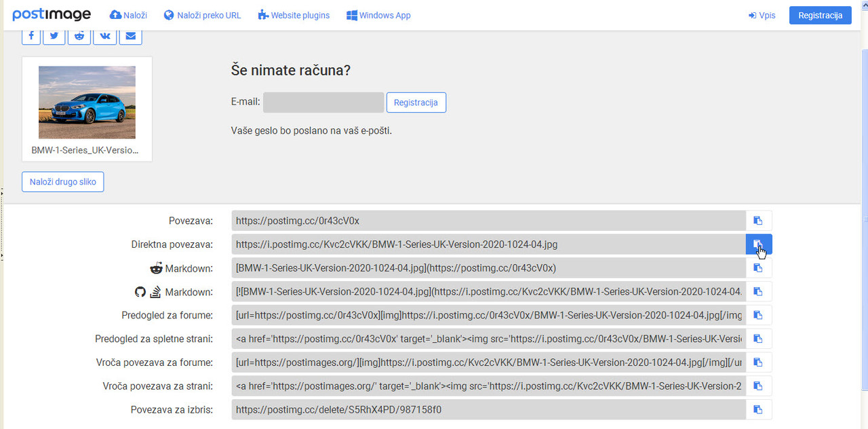Copy the Reddit Markdown code
The image size is (868, 429).
(759, 268)
